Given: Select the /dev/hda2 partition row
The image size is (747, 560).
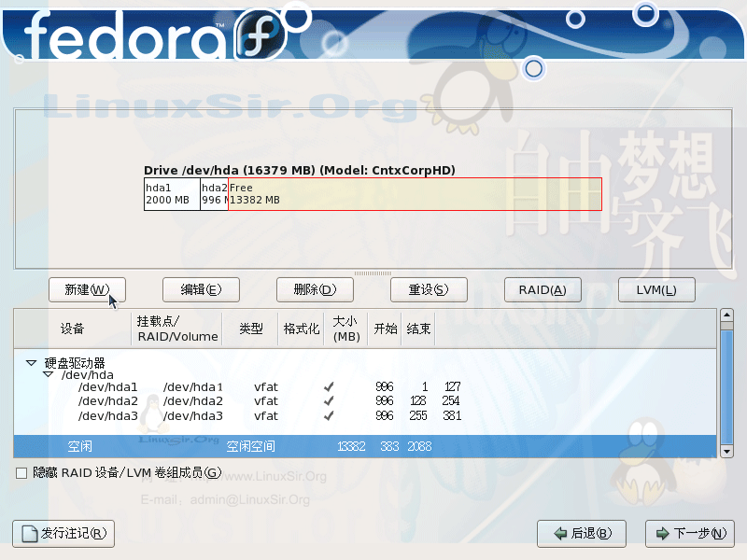Looking at the screenshot, I should (x=365, y=401).
